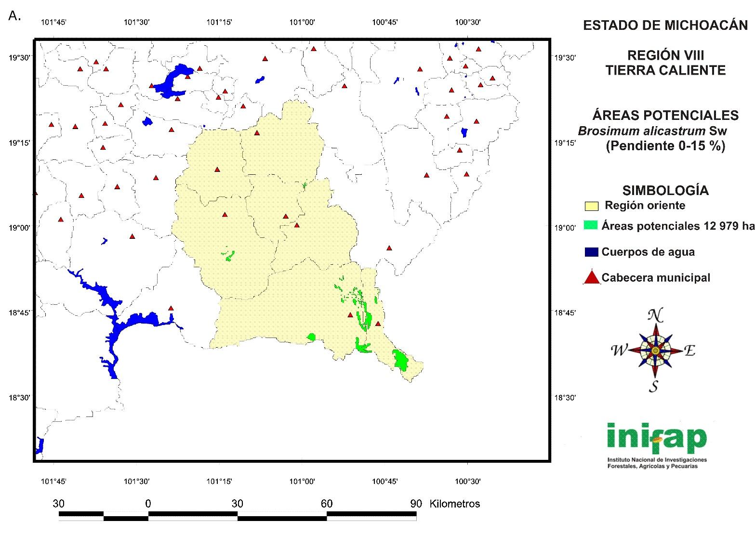This screenshot has width=755, height=560.
Task: Click the Kilometros scale bar label
Action: pos(454,504)
